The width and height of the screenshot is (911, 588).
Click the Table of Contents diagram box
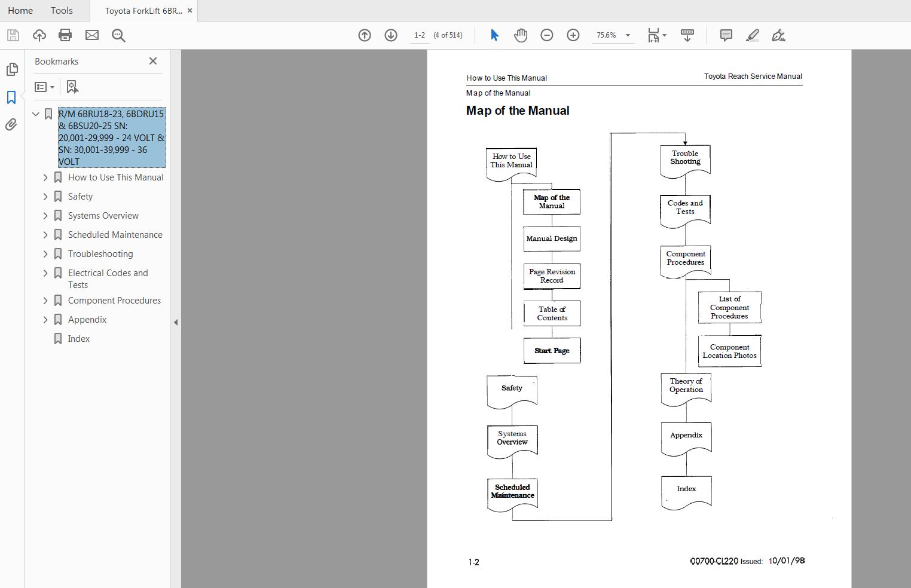click(x=552, y=314)
